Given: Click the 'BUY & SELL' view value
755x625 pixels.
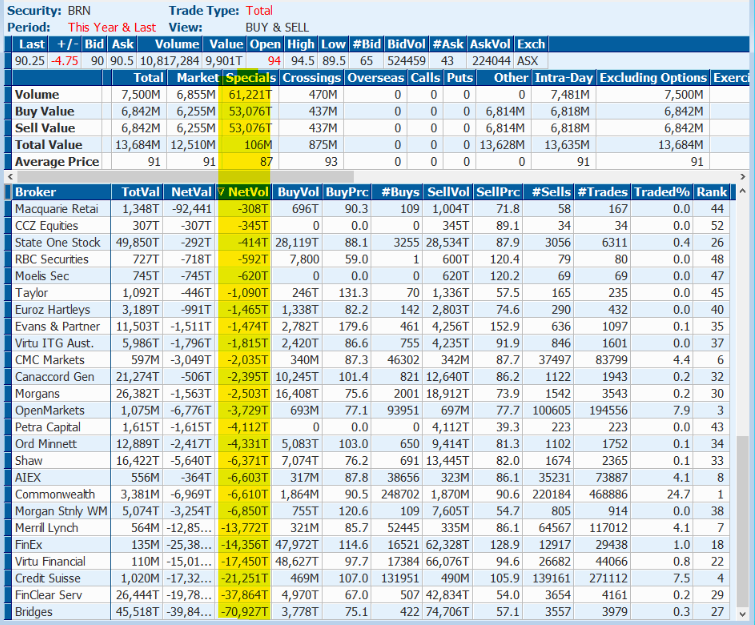Looking at the screenshot, I should click(277, 27).
